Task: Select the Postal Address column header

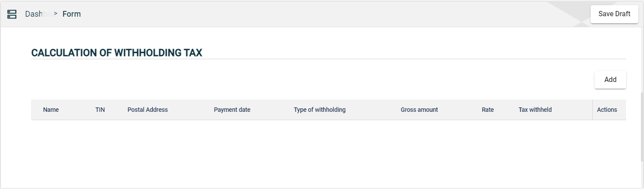Action: pos(147,110)
